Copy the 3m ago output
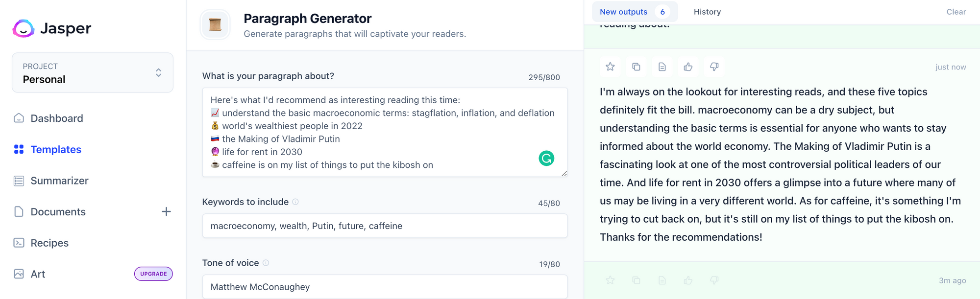 coord(636,280)
